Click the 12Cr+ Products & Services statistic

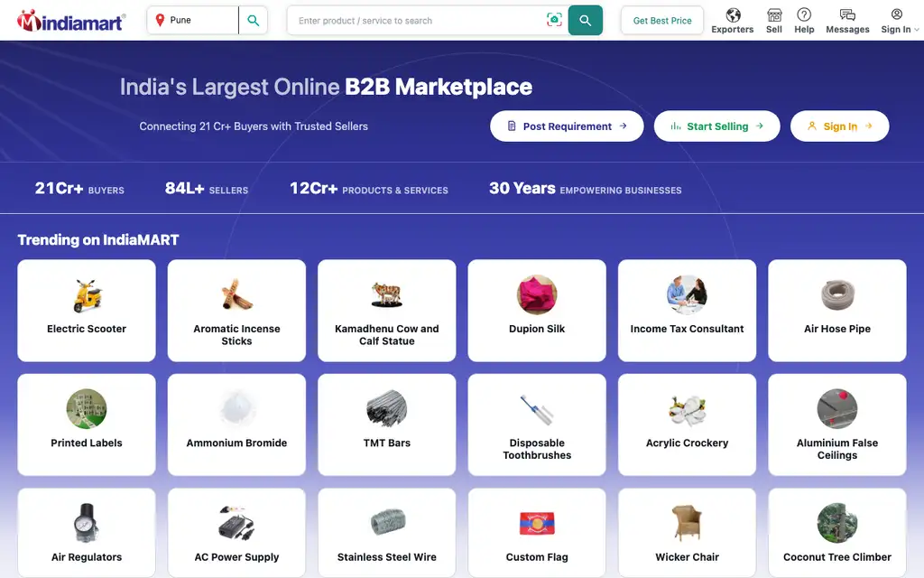[369, 189]
